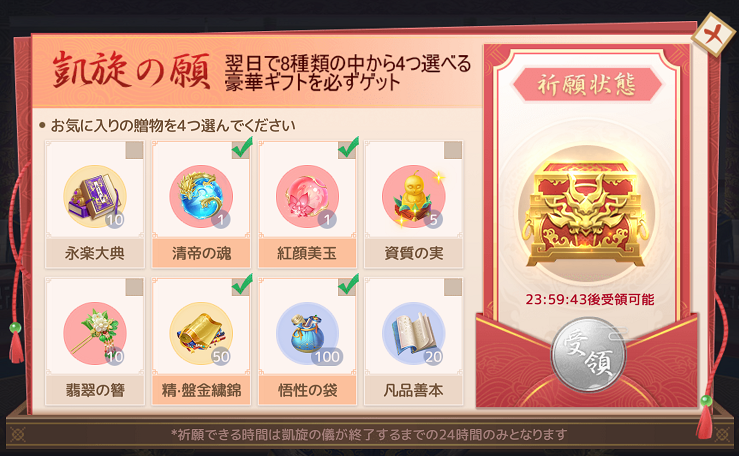This screenshot has width=739, height=456.
Task: Click the silver 受領 claim button
Action: click(588, 356)
